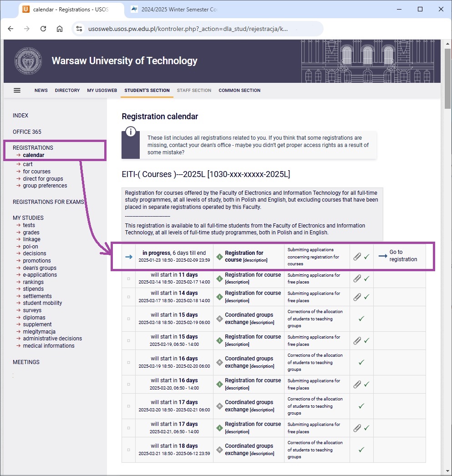Click paperclip in 2025-02-20, 06:50 row
452x476 pixels.
[357, 385]
